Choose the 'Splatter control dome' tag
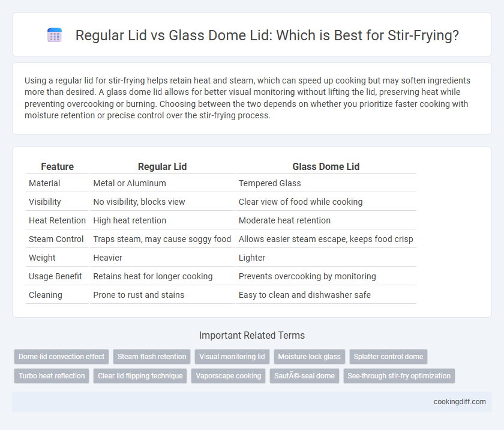 point(388,357)
